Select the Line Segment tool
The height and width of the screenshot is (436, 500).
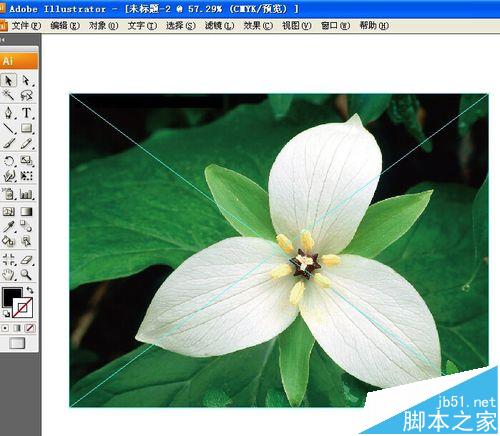point(8,128)
